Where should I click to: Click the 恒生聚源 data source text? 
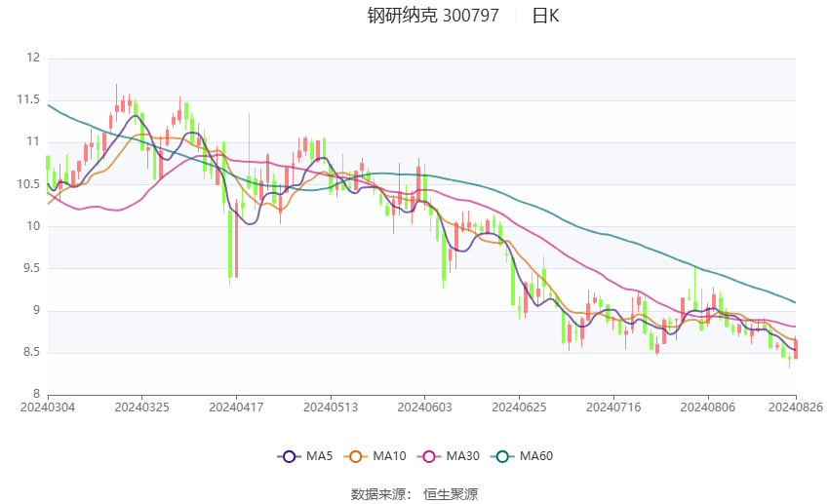451,494
